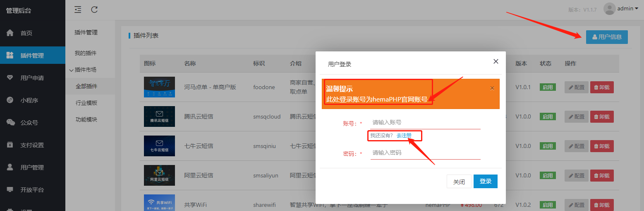644x211 pixels.
Task: Click 启用 status badge for 阿里云短信
Action: [548, 175]
